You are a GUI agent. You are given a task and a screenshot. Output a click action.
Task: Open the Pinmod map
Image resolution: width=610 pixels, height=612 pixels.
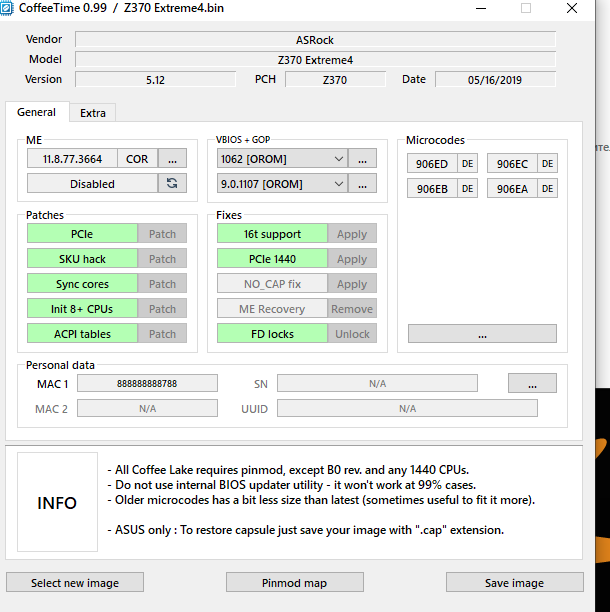pyautogui.click(x=295, y=582)
